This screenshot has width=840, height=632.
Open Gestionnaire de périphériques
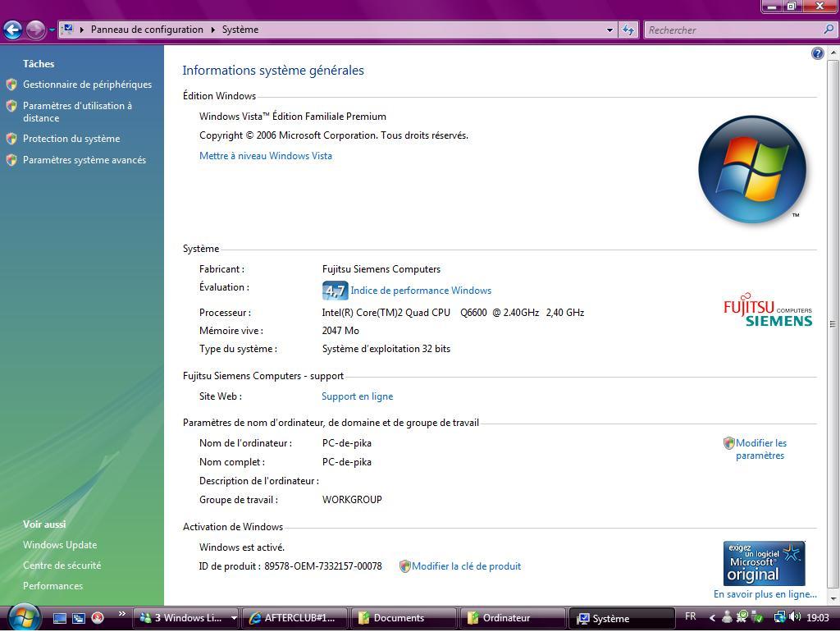(87, 85)
